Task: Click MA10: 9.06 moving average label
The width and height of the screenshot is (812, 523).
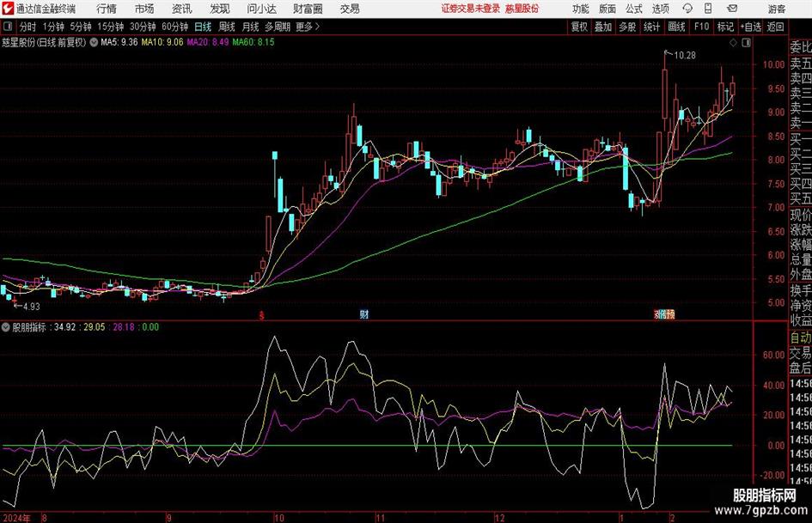Action: tap(162, 42)
